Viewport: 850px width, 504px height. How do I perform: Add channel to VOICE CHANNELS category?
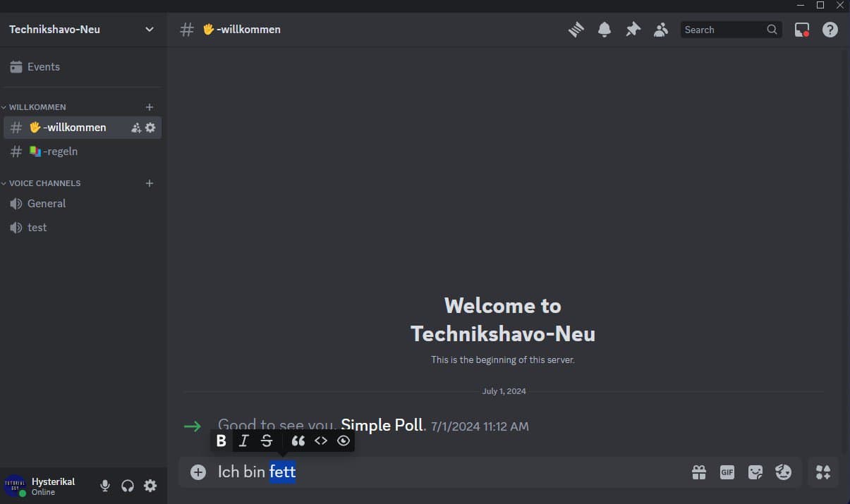(149, 183)
